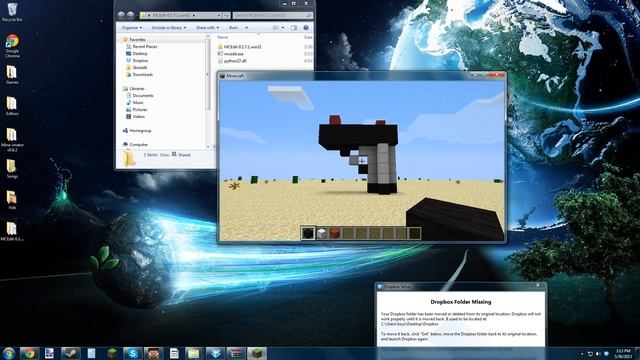Screen dimensions: 640x360
Task: Click the Explorer Back button
Action: click(121, 15)
